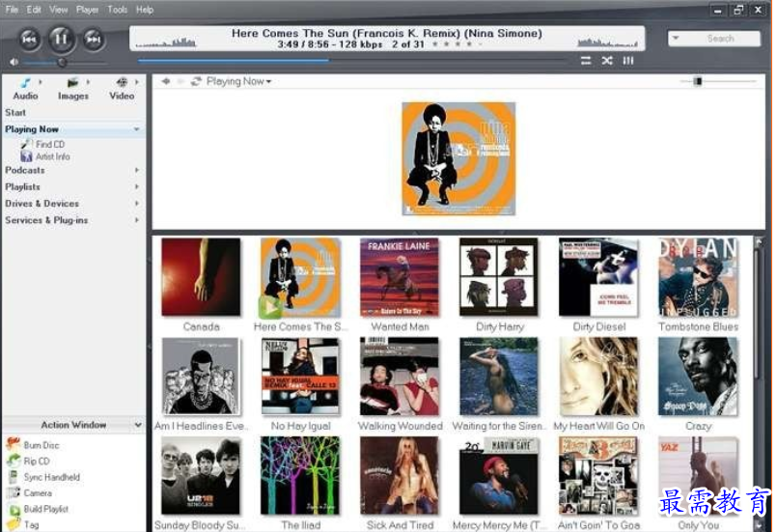Select the Mercy Mercy Me thumbnail
Screen dimensions: 777x532
(499, 475)
